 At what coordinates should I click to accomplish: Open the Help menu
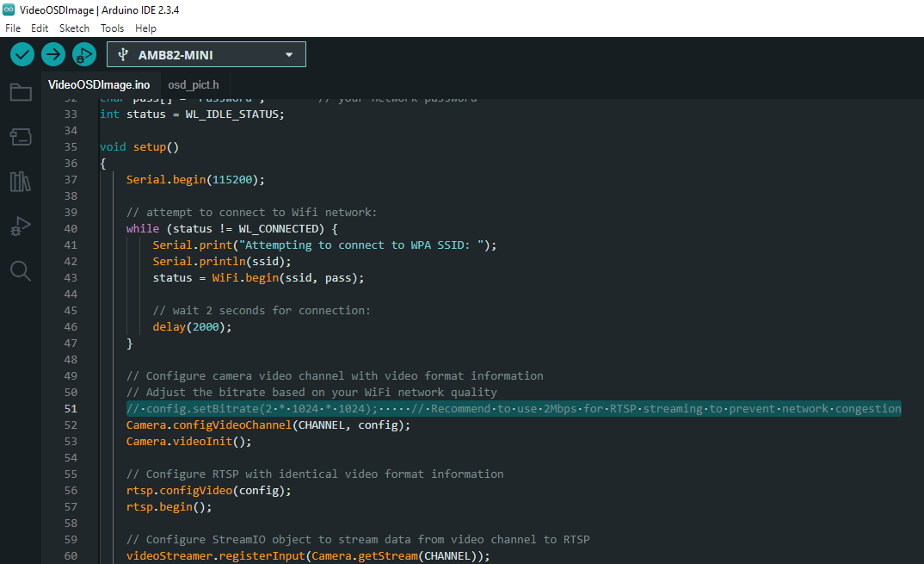(145, 28)
